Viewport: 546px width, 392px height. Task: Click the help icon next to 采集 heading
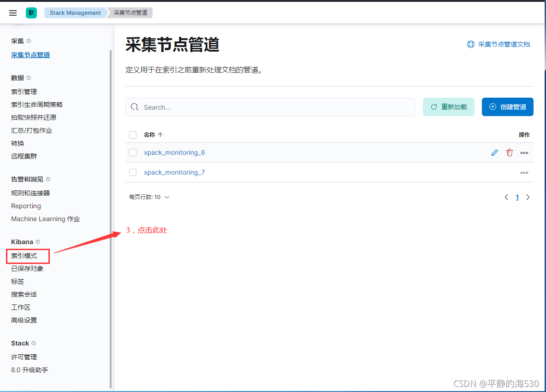point(29,41)
